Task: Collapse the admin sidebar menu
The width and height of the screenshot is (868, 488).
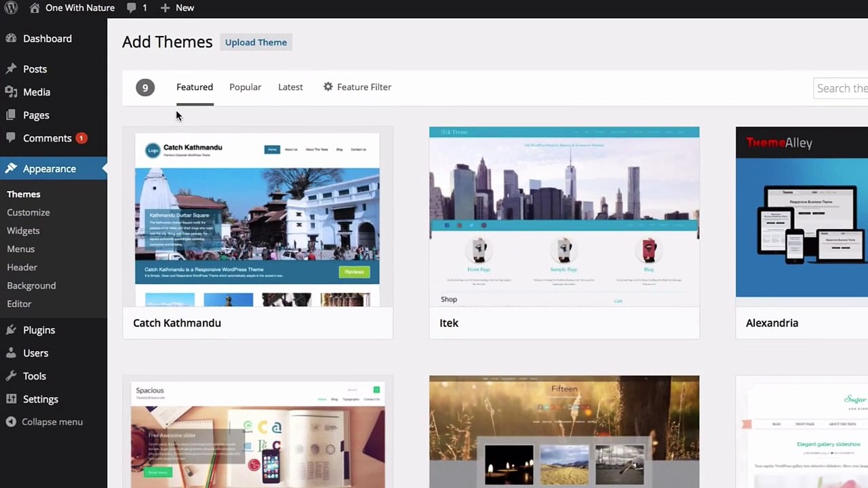Action: click(44, 422)
